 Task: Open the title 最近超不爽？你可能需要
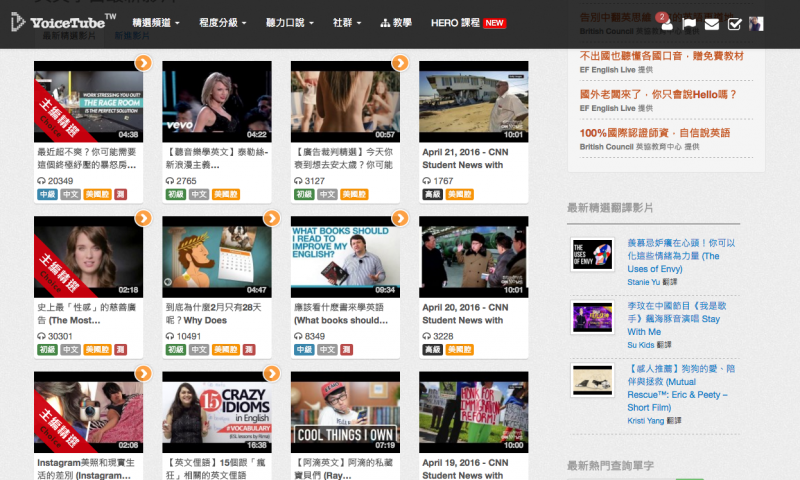point(87,159)
